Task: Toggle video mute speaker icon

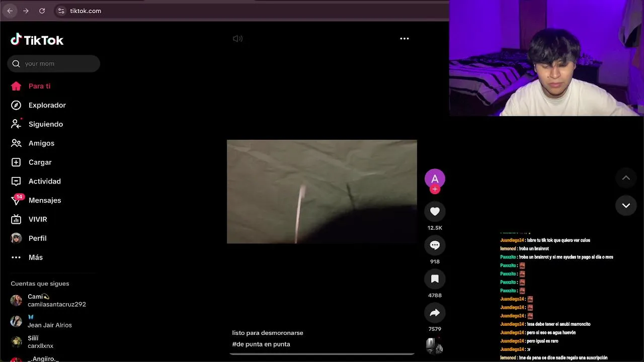Action: 237,39
